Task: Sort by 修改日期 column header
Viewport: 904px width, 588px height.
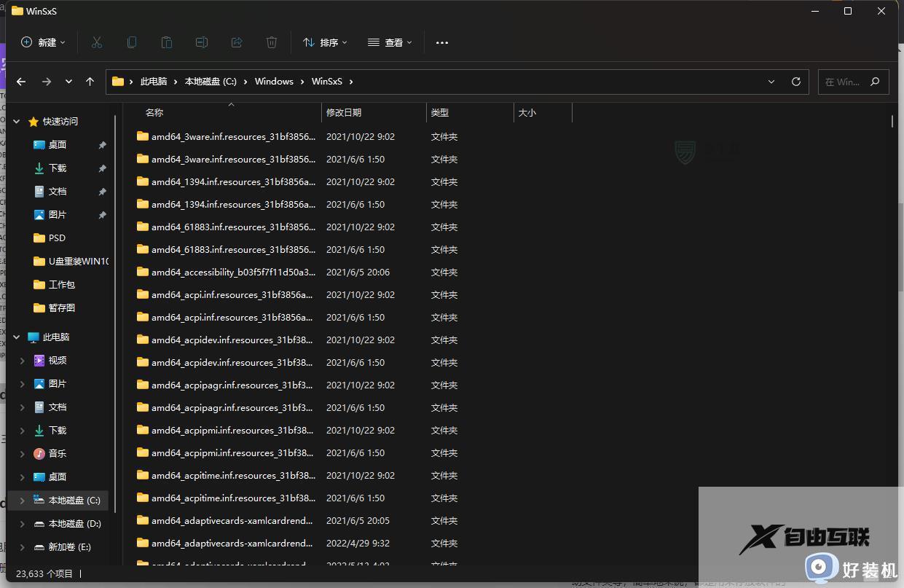Action: click(344, 113)
